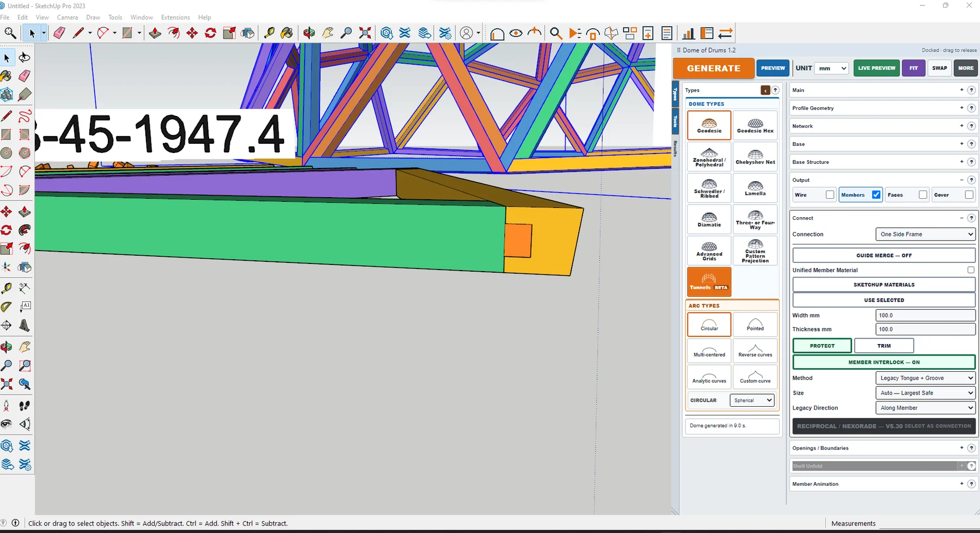This screenshot has height=533, width=980.
Task: Click Zoom Extents in the top toolbar
Action: [365, 33]
